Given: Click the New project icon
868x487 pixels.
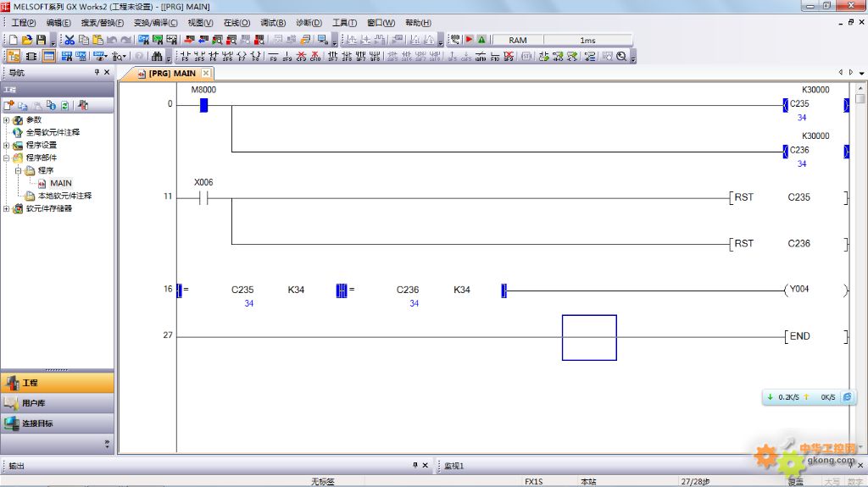Looking at the screenshot, I should (x=14, y=40).
